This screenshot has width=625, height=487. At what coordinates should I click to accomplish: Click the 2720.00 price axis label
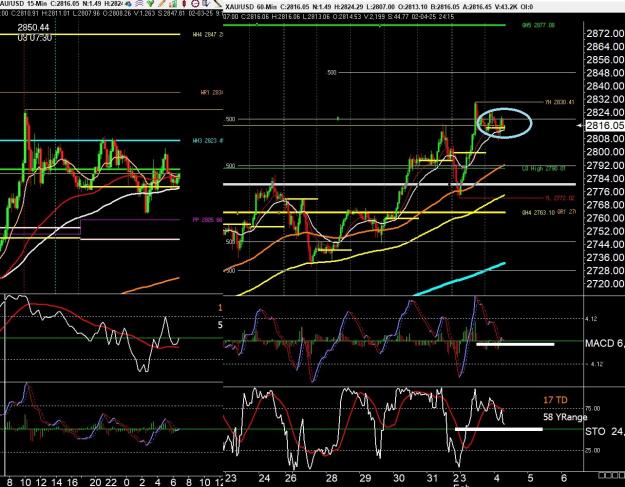pyautogui.click(x=605, y=284)
